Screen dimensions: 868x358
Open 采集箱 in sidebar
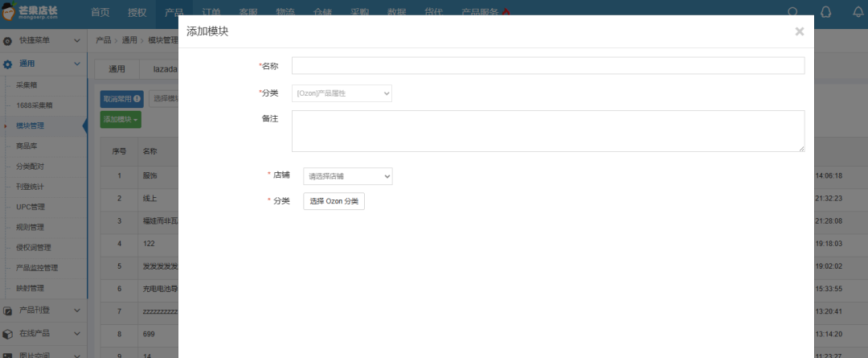coord(27,84)
